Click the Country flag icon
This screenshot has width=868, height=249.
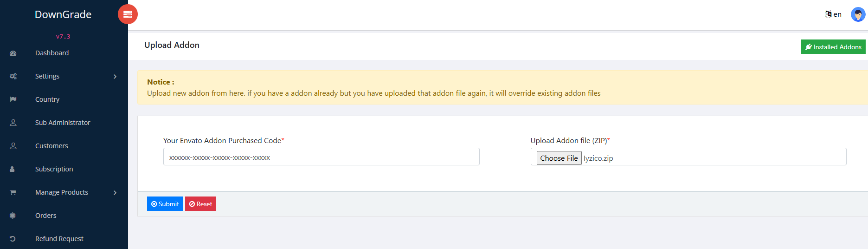pyautogui.click(x=13, y=99)
